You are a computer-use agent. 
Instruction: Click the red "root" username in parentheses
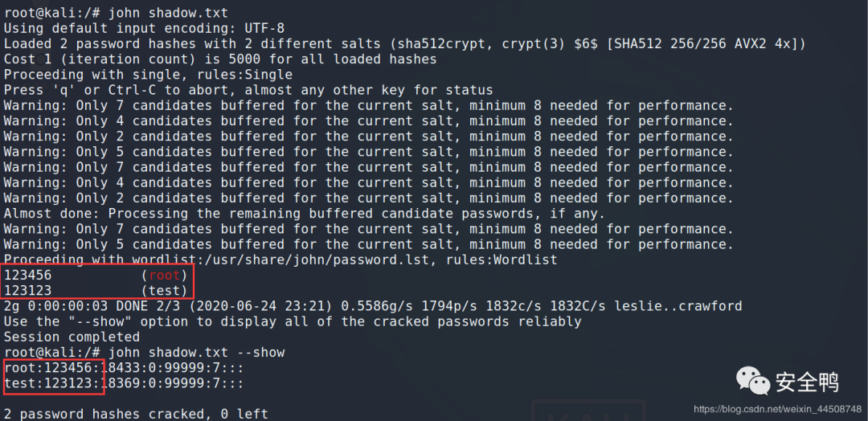coord(165,275)
